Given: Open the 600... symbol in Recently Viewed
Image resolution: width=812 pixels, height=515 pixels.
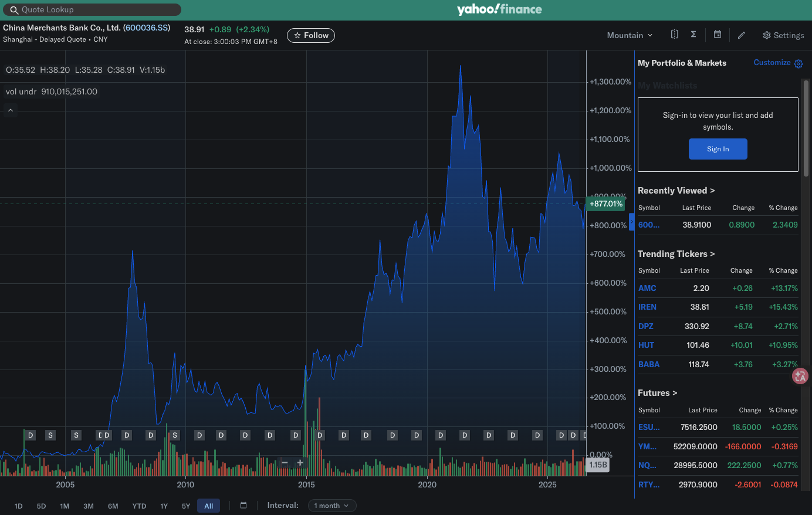Looking at the screenshot, I should coord(649,225).
